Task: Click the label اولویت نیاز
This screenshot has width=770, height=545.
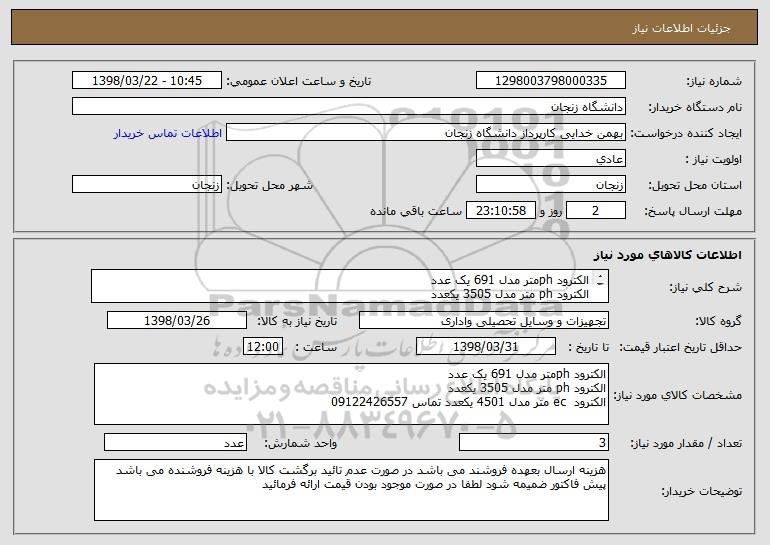Action: pos(714,160)
